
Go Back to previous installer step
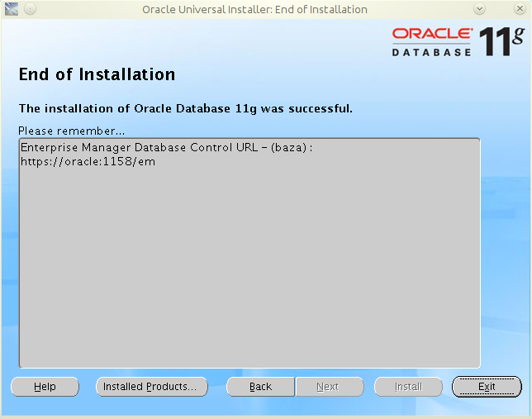click(260, 387)
